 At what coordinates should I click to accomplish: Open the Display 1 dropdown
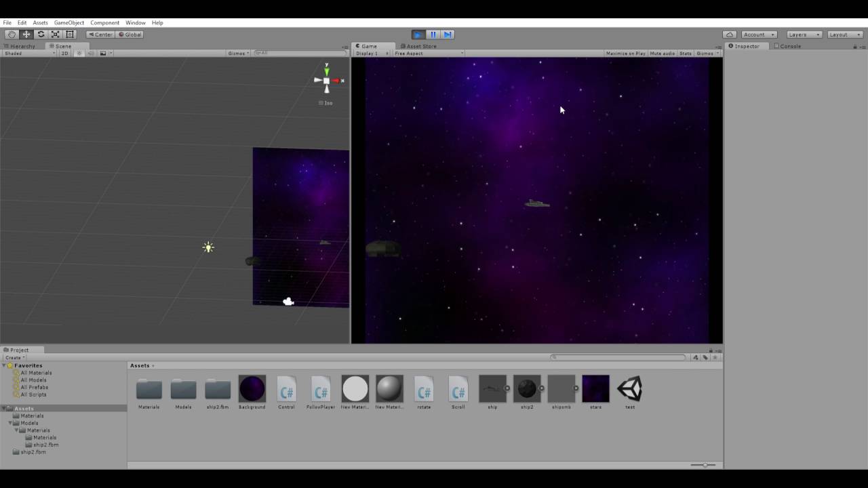tap(372, 53)
